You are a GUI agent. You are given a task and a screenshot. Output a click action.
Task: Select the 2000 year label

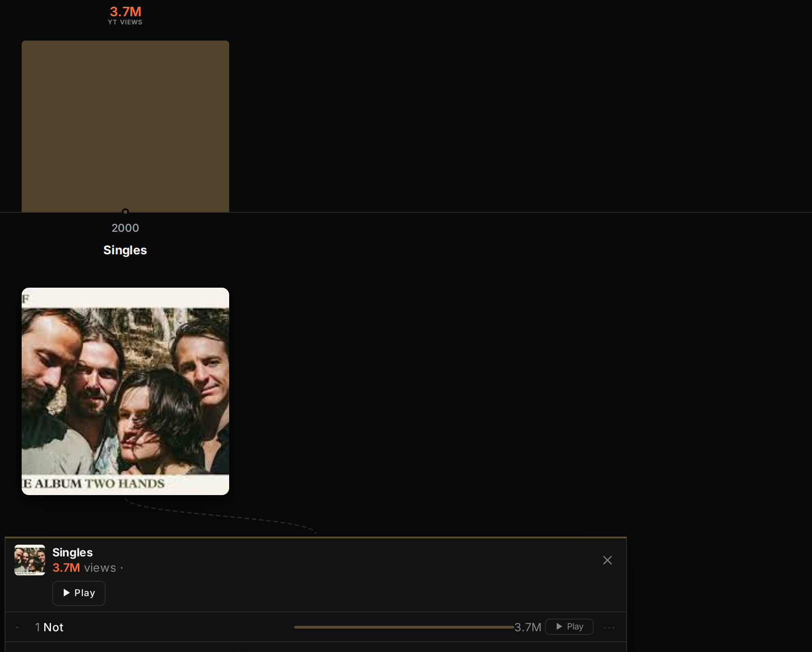[125, 228]
